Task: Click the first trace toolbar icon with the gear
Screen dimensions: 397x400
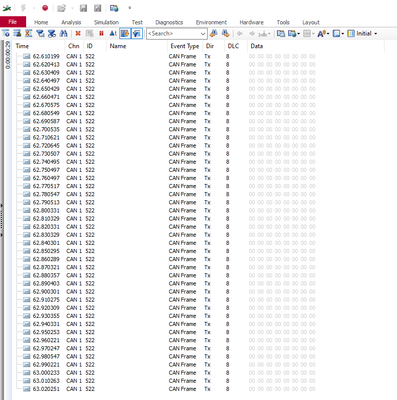Action: pos(6,33)
